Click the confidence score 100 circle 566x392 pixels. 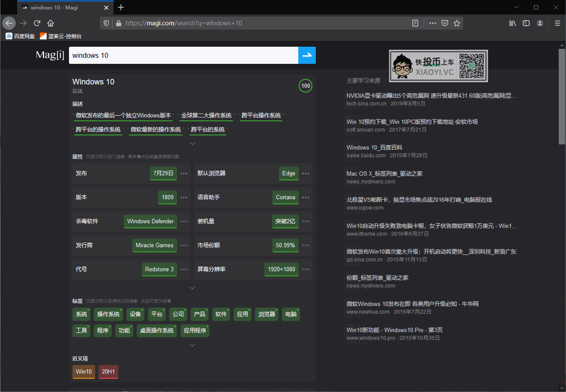[305, 86]
